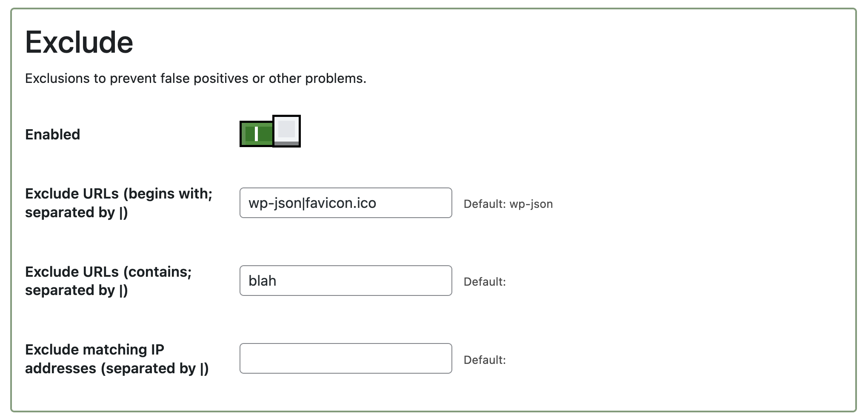Viewport: 868px width, 420px height.
Task: Click the "Exclude URLs (begins with" label
Action: pyautogui.click(x=118, y=194)
